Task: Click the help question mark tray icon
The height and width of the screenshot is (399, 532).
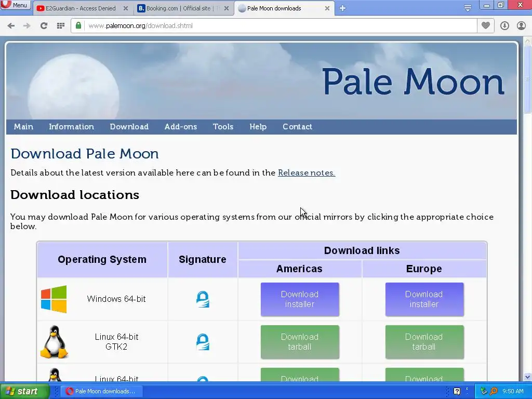Action: pos(457,391)
